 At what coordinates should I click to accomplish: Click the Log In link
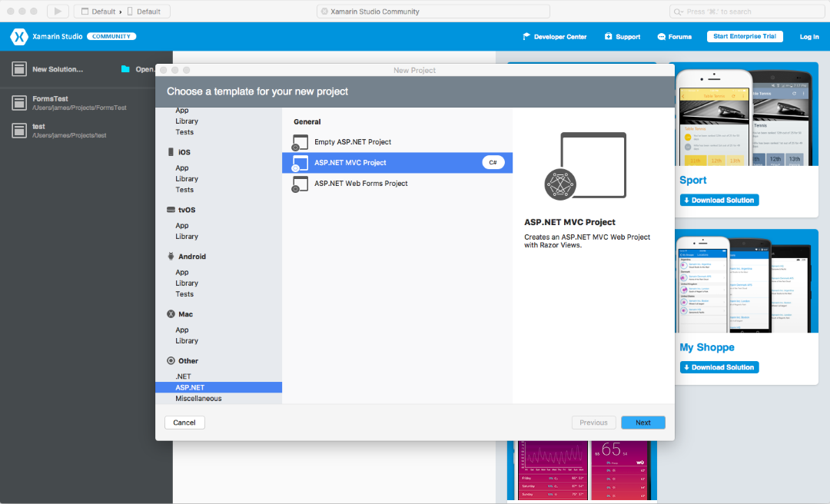point(808,37)
